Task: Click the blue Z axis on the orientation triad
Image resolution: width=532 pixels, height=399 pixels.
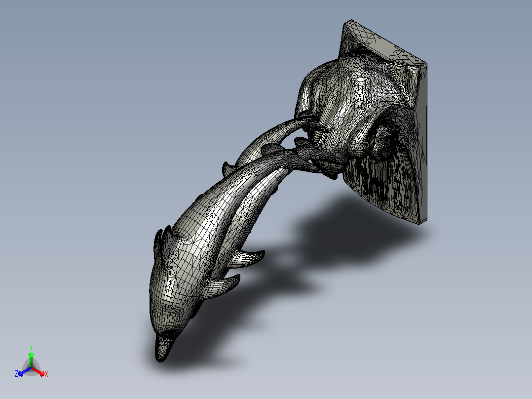Action: [25, 371]
